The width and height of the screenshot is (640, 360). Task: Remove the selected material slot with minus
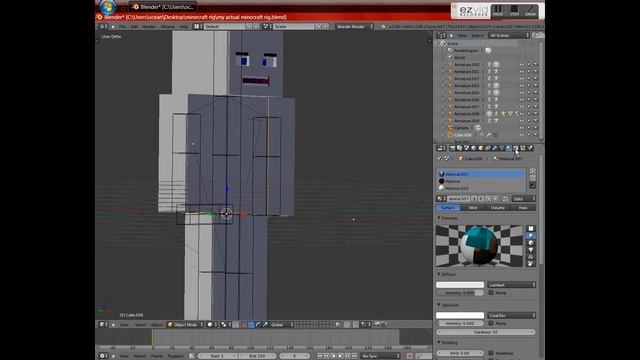tap(533, 178)
